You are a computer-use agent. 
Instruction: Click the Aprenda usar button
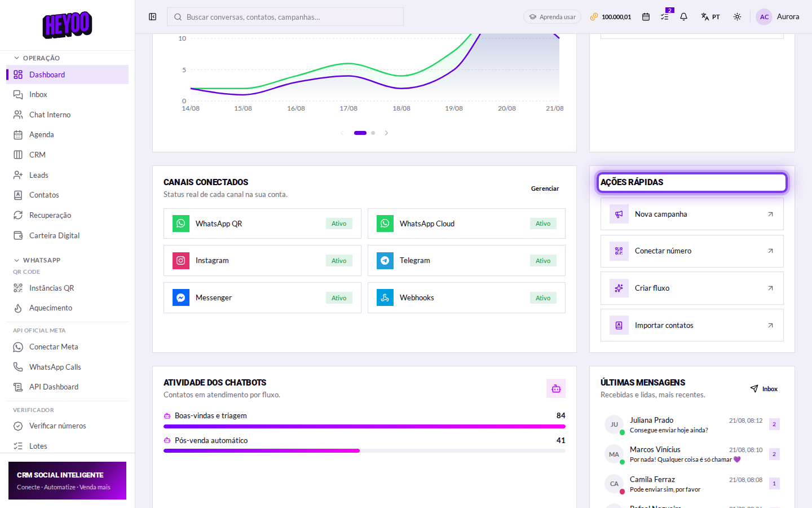pos(552,17)
